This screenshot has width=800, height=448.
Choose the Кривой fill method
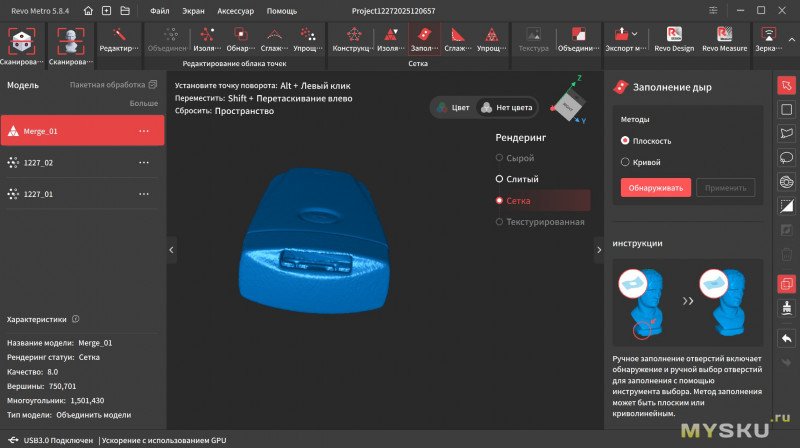(x=626, y=161)
